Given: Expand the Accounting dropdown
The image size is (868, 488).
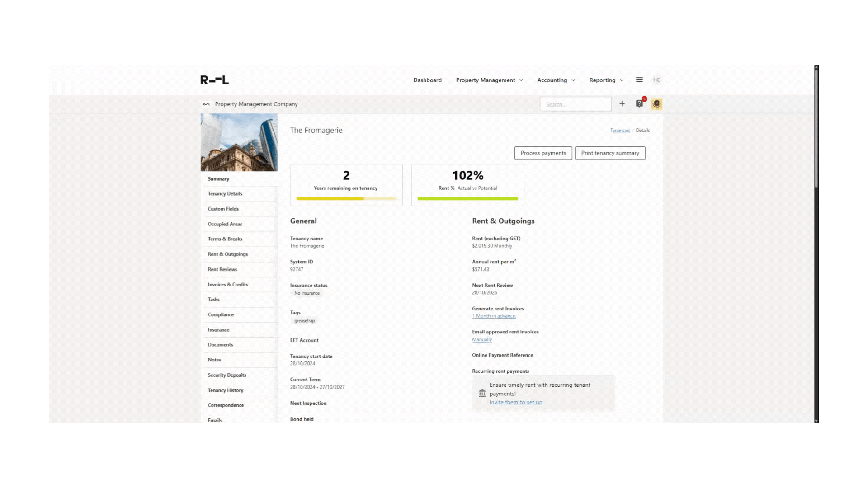Looking at the screenshot, I should click(556, 80).
